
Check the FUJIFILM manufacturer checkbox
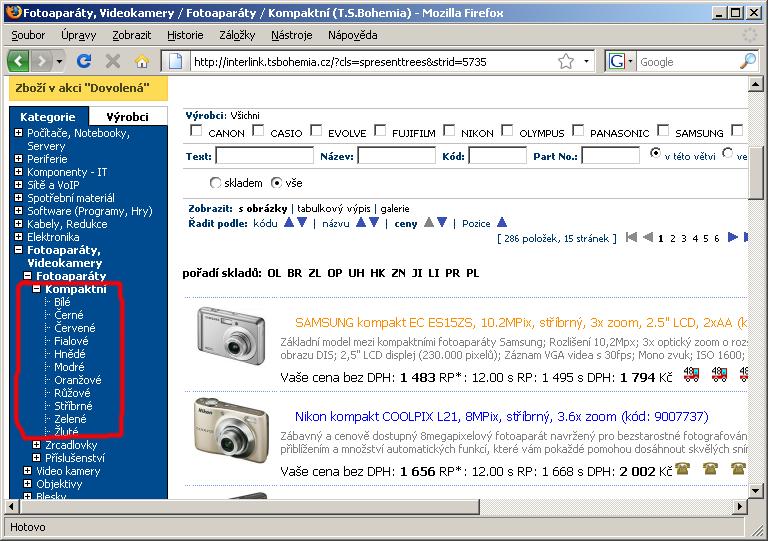tap(380, 130)
